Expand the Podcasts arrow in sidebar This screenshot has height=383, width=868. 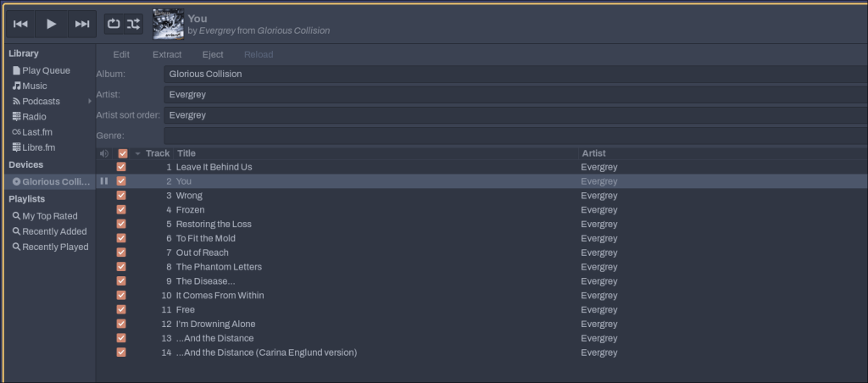89,101
